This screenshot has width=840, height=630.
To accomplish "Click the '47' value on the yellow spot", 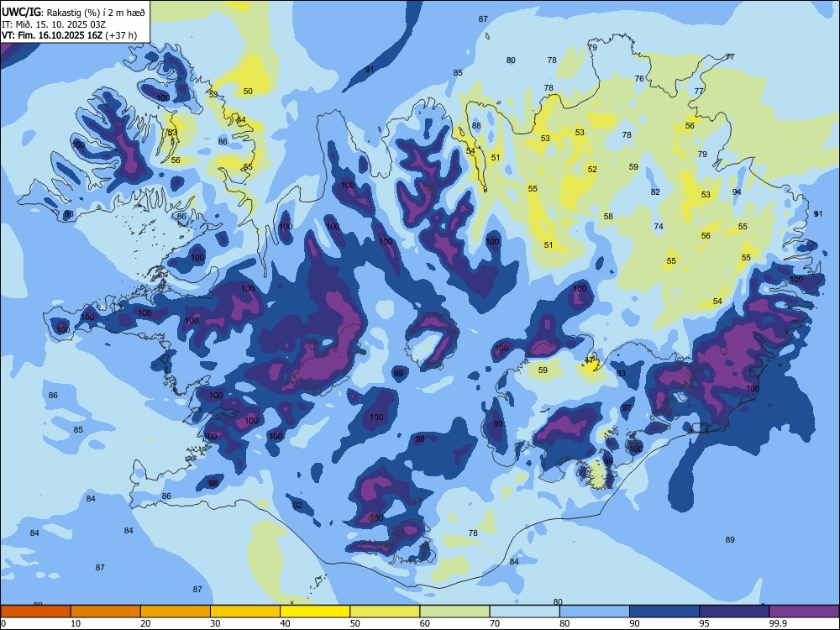I will [x=590, y=360].
